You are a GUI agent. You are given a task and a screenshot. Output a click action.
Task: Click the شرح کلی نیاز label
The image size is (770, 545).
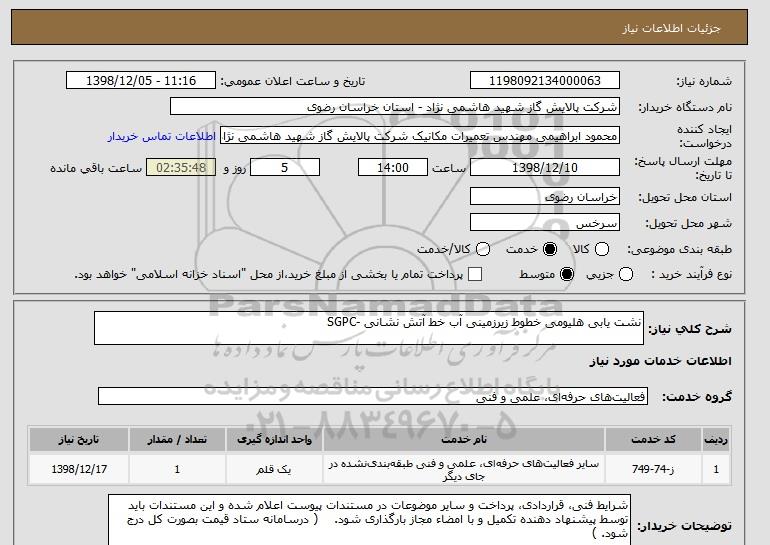pyautogui.click(x=690, y=328)
